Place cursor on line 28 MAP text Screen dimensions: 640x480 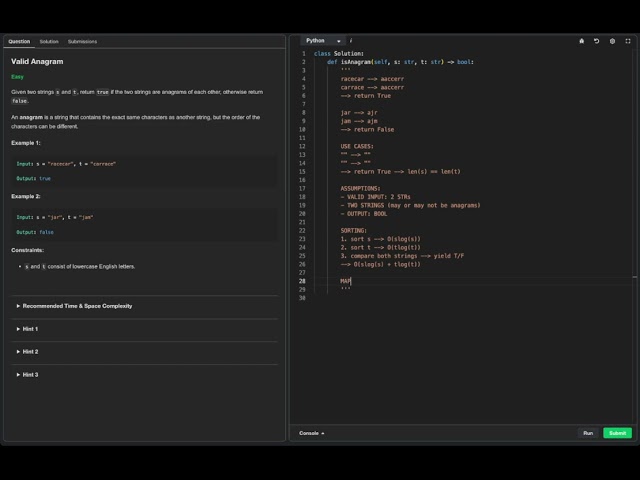point(345,281)
